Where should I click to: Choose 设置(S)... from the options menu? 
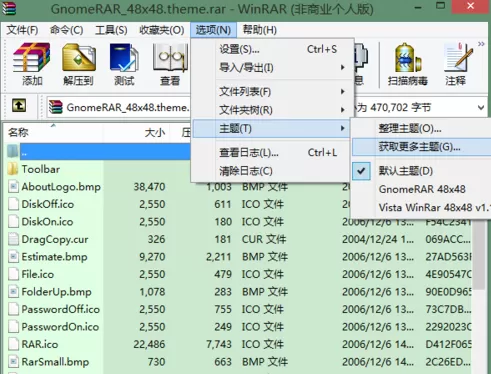tap(271, 49)
